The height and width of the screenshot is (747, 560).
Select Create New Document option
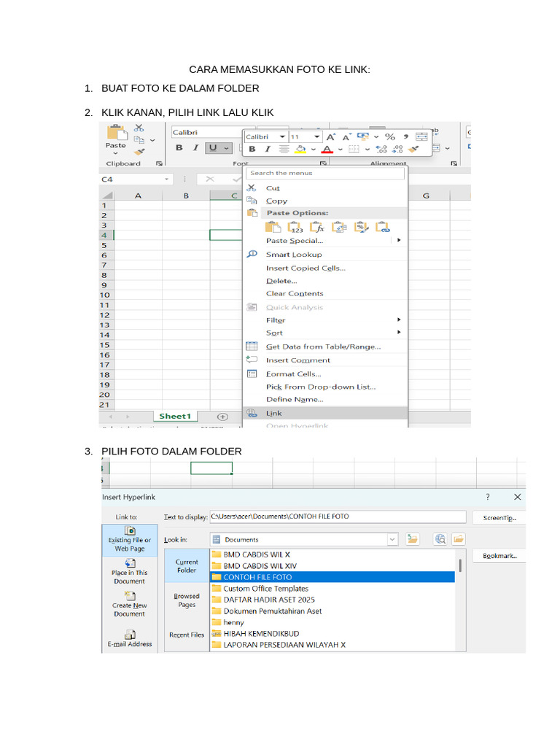[x=130, y=605]
